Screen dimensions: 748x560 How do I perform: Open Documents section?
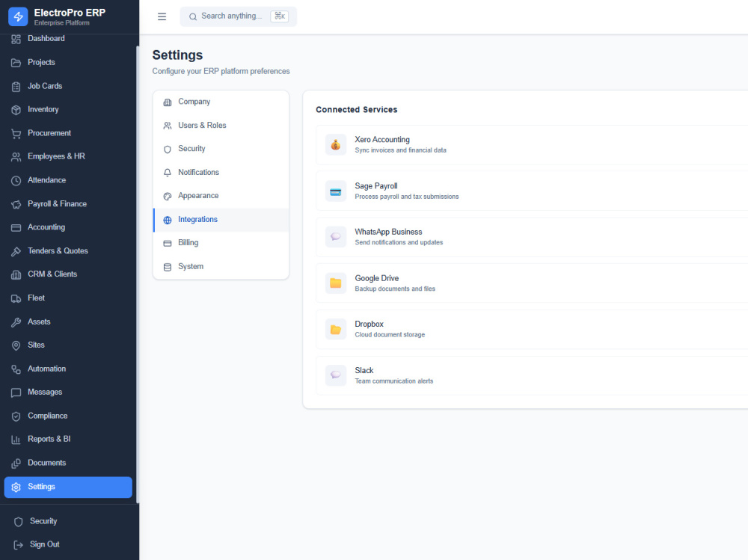pos(68,463)
